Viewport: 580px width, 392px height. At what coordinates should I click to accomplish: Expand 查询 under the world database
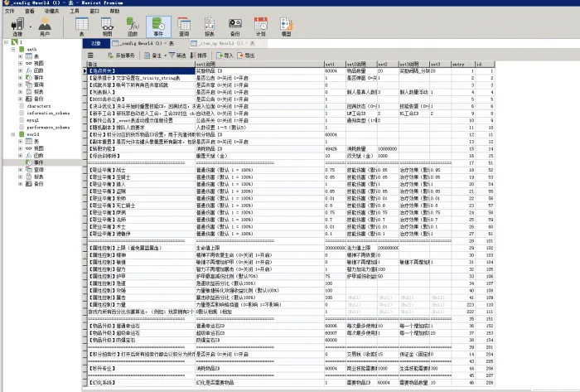coord(21,170)
